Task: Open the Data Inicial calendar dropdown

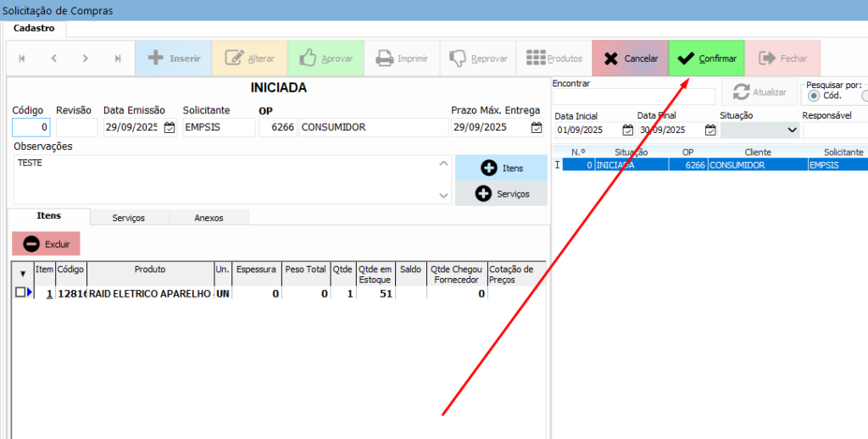Action: [627, 131]
